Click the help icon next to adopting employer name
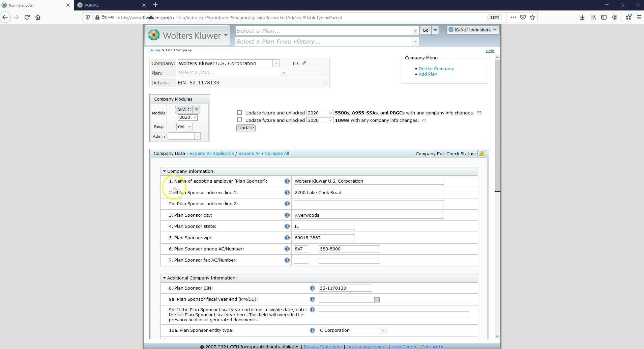The image size is (644, 349). (287, 181)
